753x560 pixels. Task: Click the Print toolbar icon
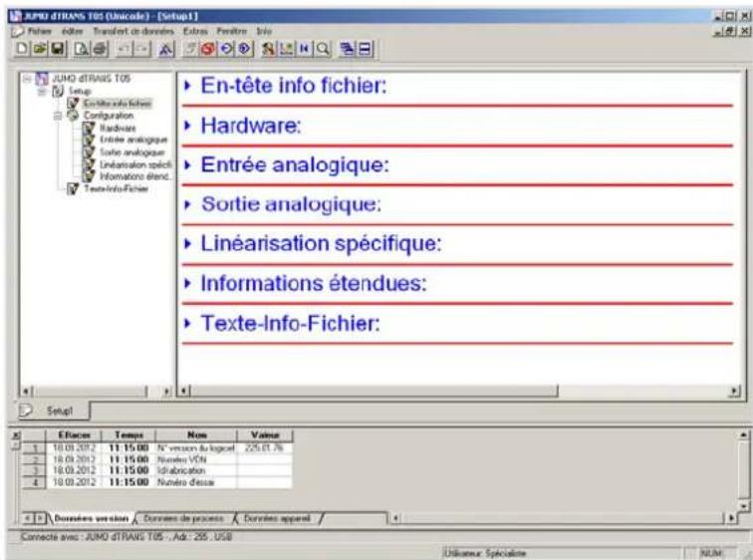[100, 49]
